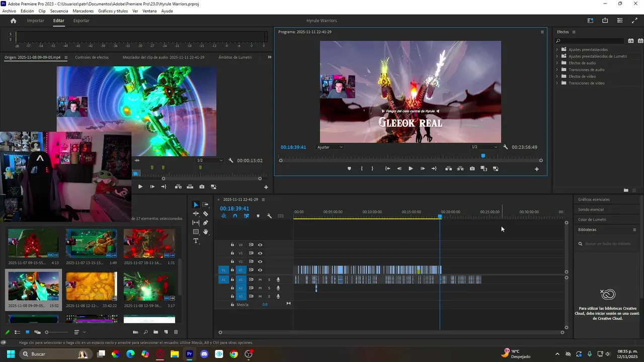Open the Archivo menu
The image size is (644, 362).
click(9, 11)
